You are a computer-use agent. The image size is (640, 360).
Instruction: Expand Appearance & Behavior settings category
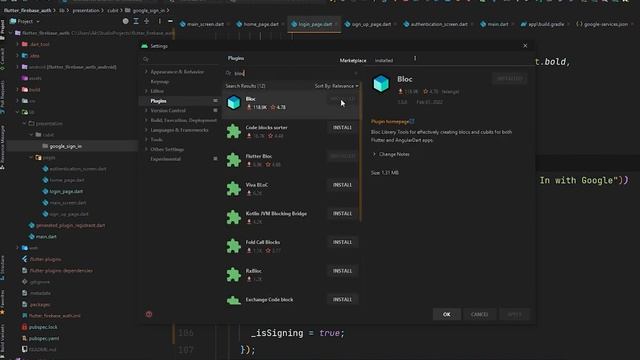(147, 72)
